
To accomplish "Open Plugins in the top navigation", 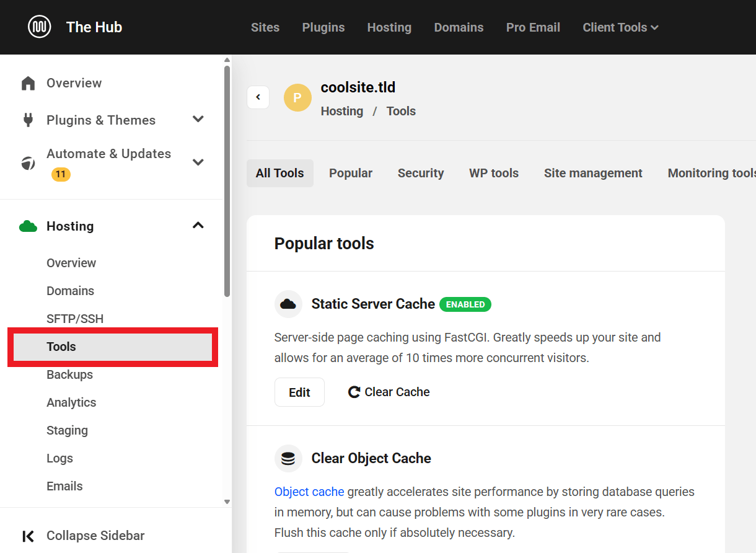I will [x=323, y=27].
